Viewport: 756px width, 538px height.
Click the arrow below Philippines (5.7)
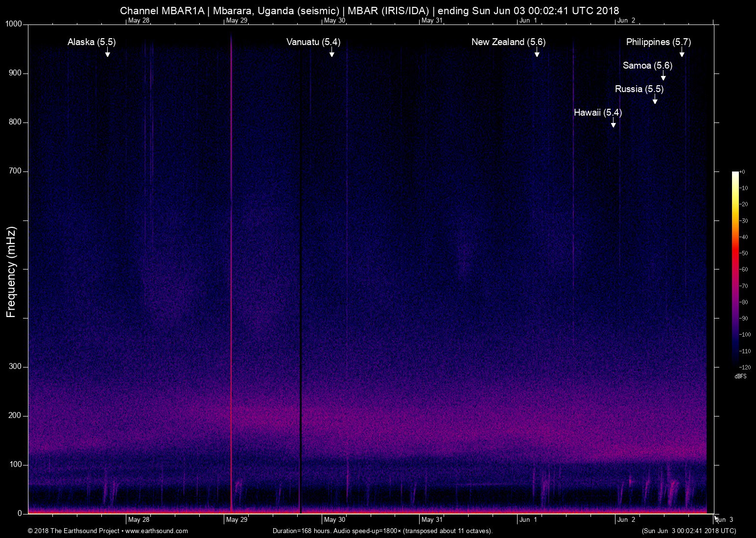682,52
